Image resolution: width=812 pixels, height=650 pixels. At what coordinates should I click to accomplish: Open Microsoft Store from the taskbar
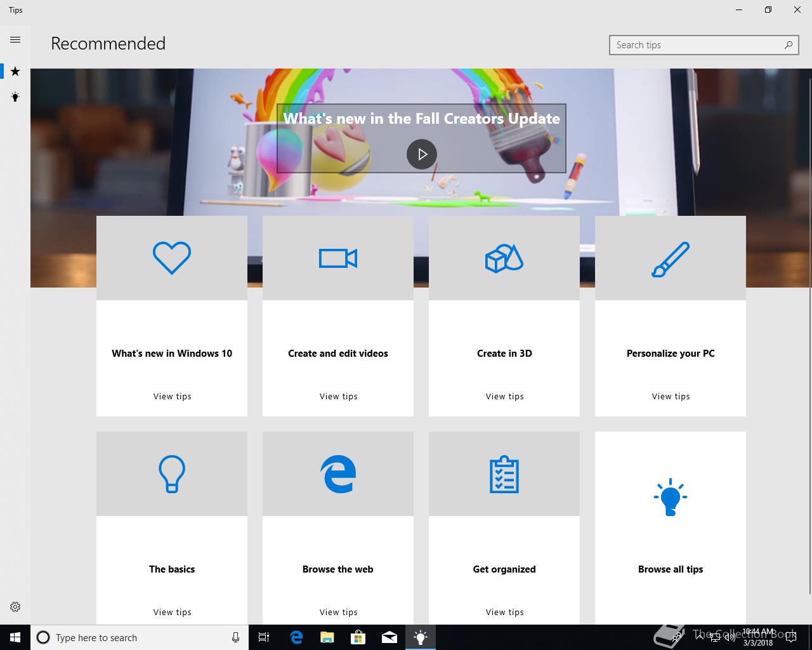point(358,637)
